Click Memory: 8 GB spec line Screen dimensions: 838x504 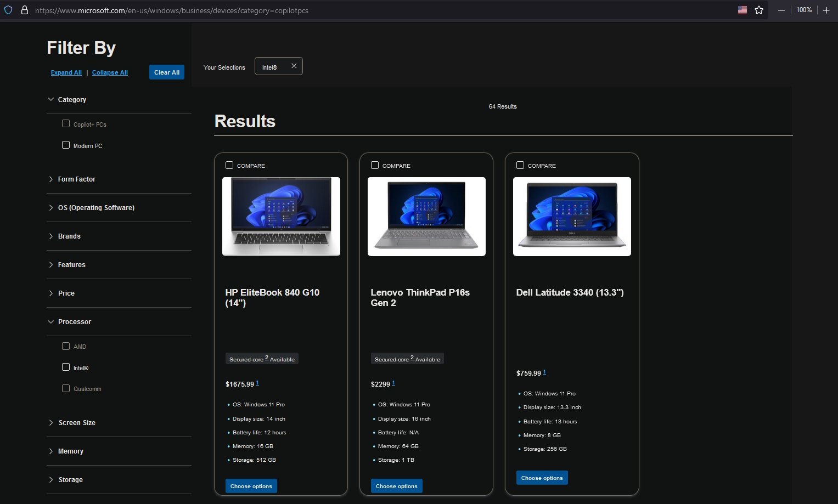pos(542,435)
